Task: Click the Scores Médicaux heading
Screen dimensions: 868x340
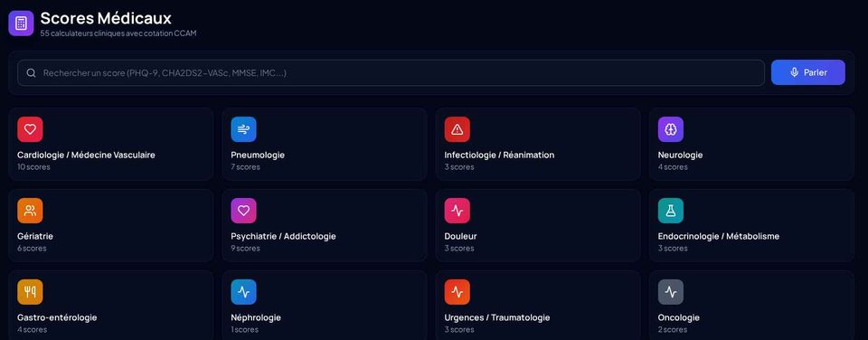Action: [106, 18]
